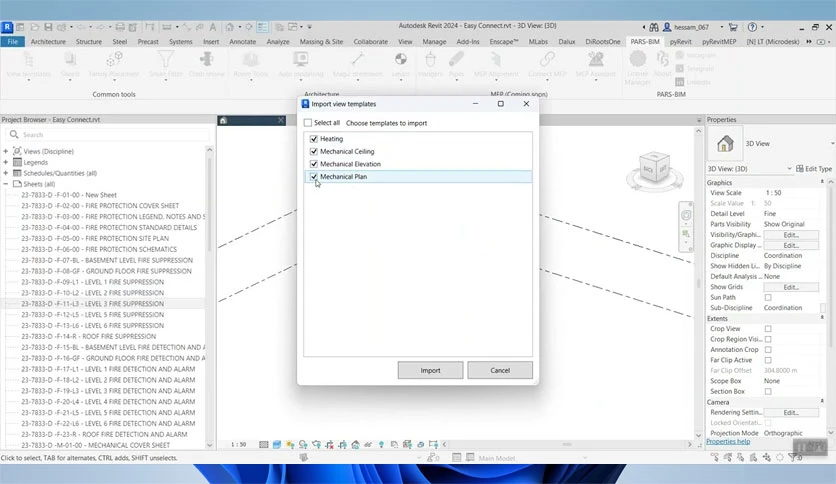The width and height of the screenshot is (836, 484).
Task: Uncheck the Heating template checkbox
Action: 314,139
